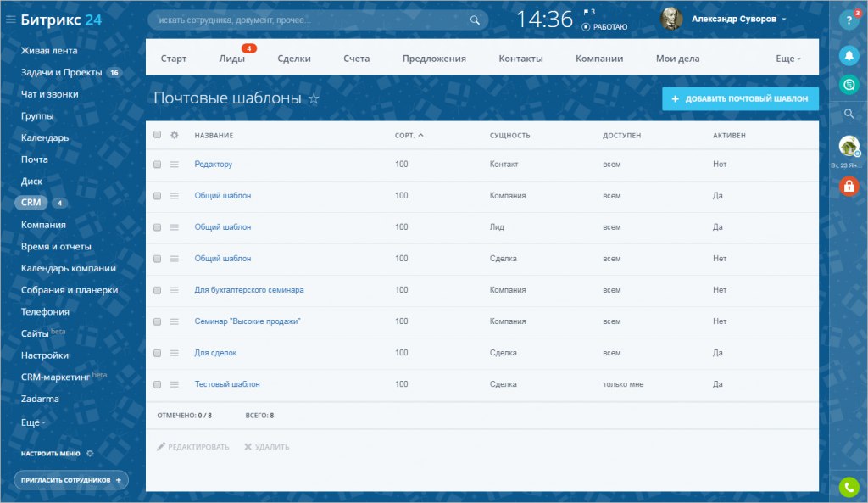Open row actions menu for Для бухгалтерского семинара
Screen dimensions: 868x503
tap(174, 290)
